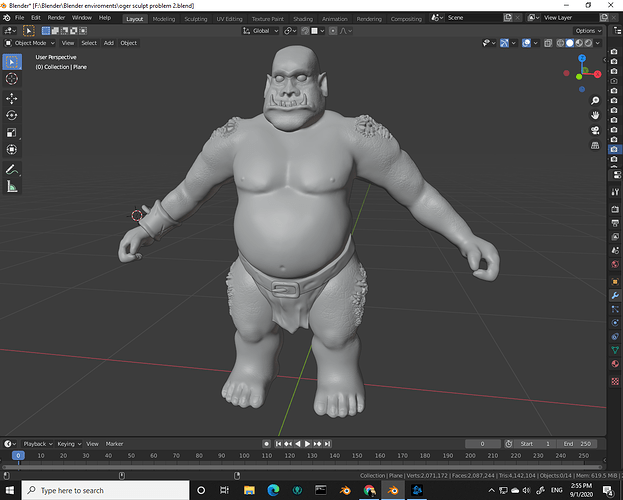Toggle perspective/orthographic grid gizmo button
The height and width of the screenshot is (500, 623).
point(593,146)
